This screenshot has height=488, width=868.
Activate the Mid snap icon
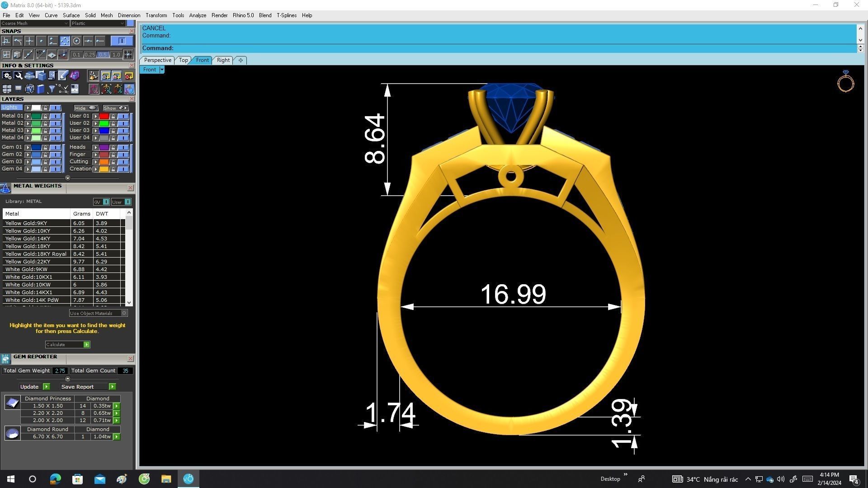pyautogui.click(x=88, y=41)
